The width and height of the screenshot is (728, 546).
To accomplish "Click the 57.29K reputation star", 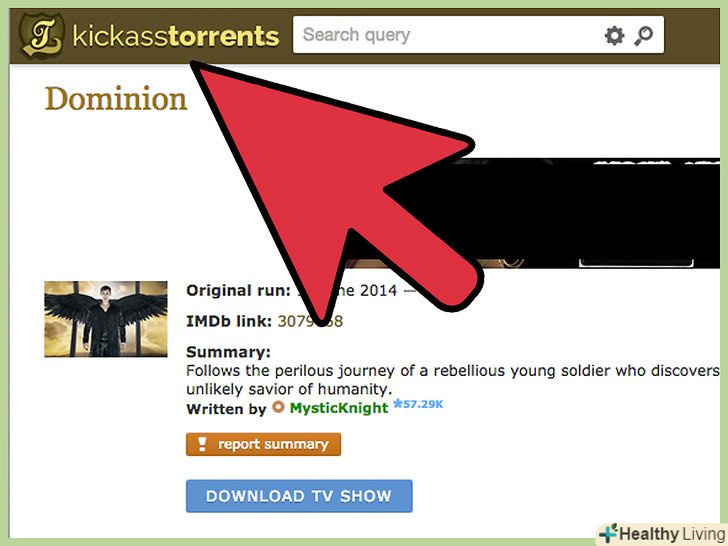I will click(x=418, y=404).
